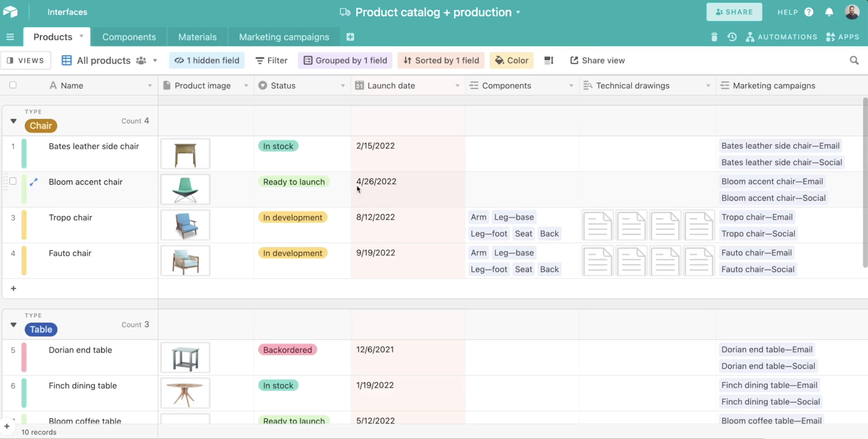Collapse the Table group
The height and width of the screenshot is (439, 868).
tap(13, 325)
